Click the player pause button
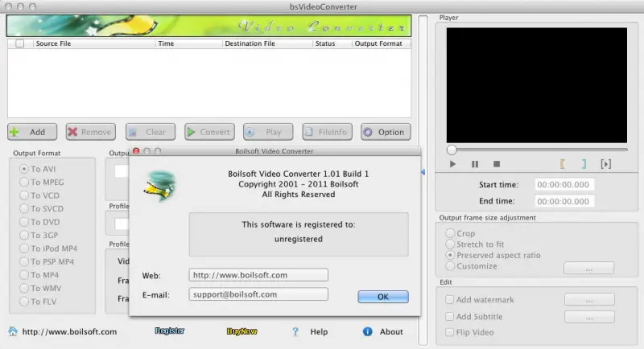 475,164
